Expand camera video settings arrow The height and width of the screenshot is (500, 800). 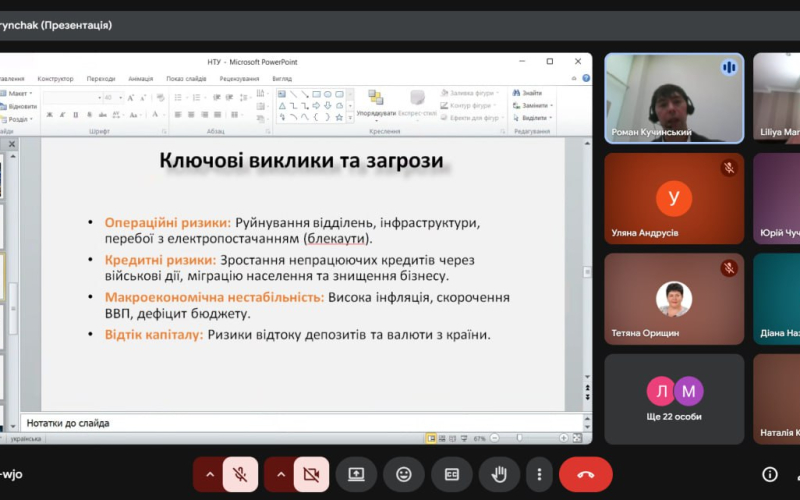click(280, 474)
